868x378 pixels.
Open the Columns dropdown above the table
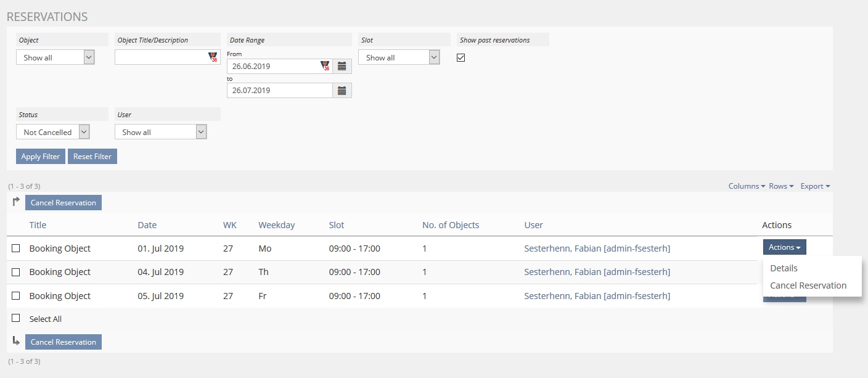click(746, 186)
